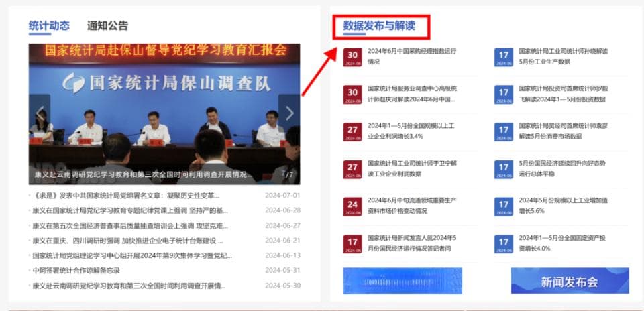Open 2024年1—5月份全国固定资产投资增长4.0% article

click(562, 243)
